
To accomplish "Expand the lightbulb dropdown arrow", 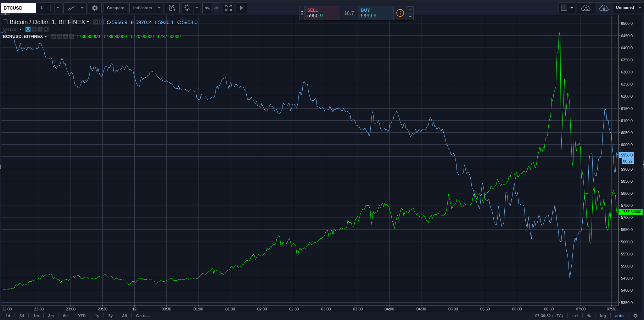I will (x=197, y=8).
